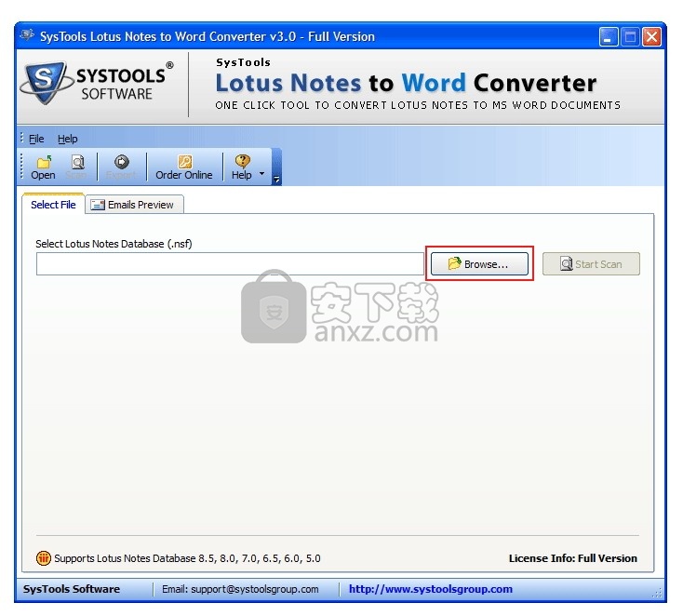Click the Help question mark toolbar icon
Image resolution: width=683 pixels, height=616 pixels.
[x=242, y=162]
